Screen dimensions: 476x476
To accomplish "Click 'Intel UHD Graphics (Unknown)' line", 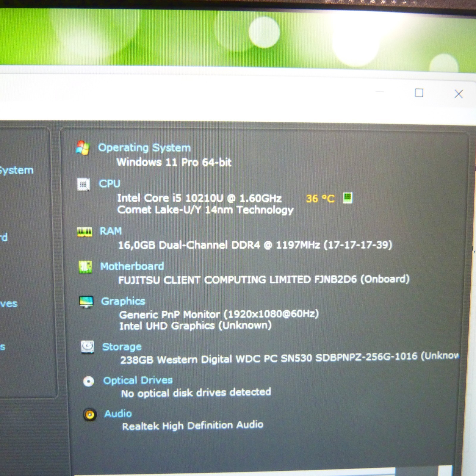I will 195,326.
